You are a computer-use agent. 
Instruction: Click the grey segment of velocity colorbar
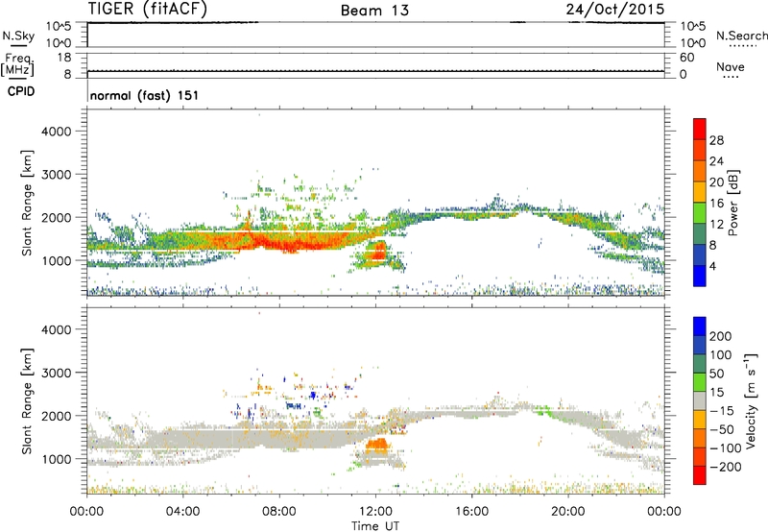point(700,401)
